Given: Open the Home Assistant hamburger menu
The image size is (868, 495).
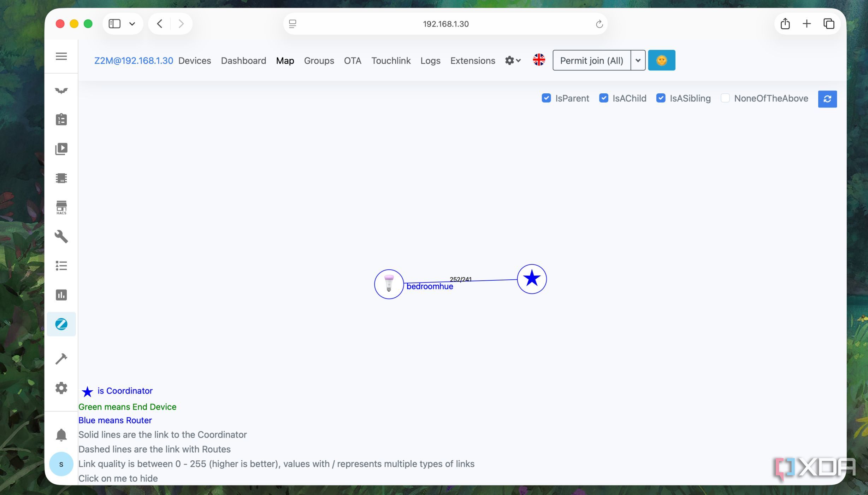Looking at the screenshot, I should click(x=61, y=56).
